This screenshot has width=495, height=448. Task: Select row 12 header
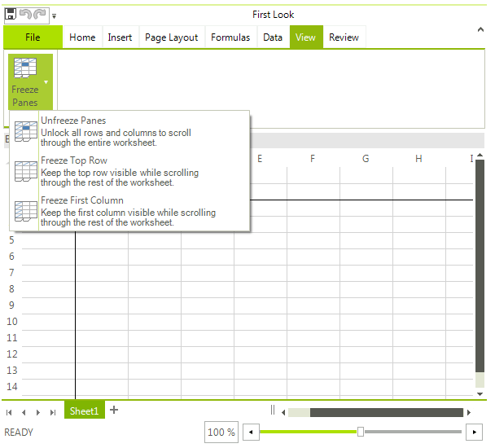click(12, 354)
